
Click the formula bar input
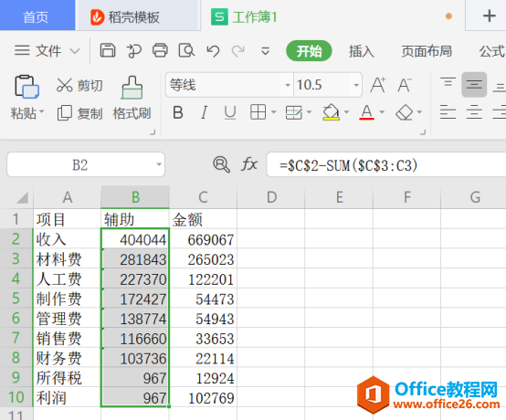386,165
